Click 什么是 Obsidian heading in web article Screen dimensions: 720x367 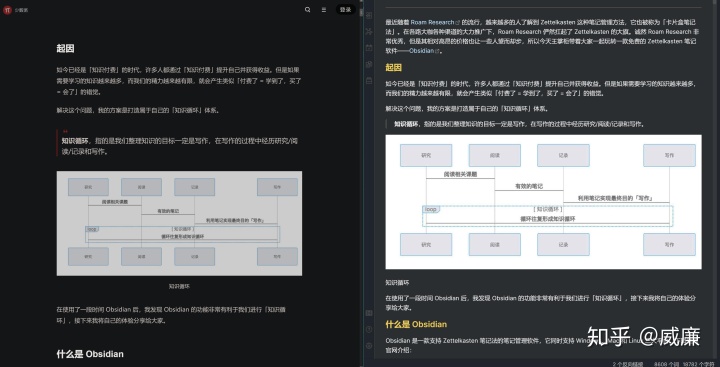[90, 354]
